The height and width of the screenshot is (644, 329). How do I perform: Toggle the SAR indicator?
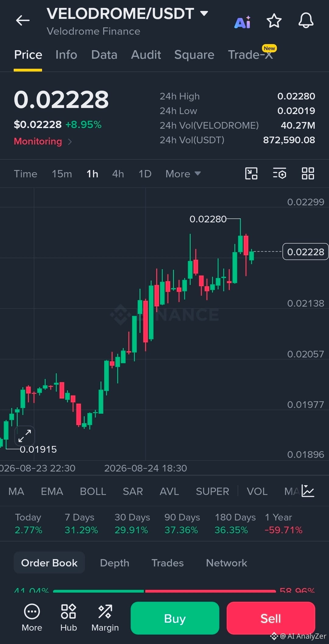[x=133, y=491]
